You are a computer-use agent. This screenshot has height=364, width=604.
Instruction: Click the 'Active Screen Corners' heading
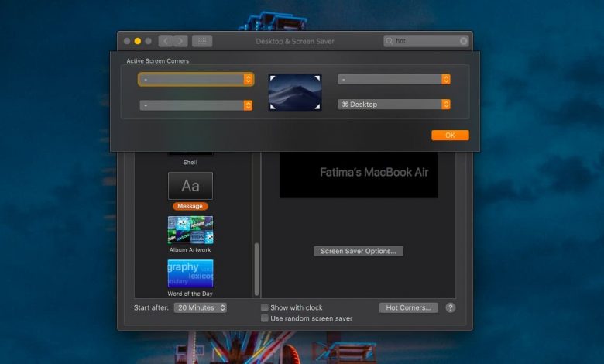click(158, 61)
